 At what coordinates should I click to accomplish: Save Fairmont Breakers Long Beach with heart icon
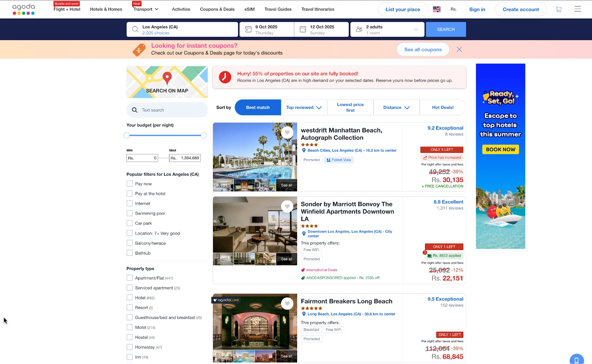click(287, 304)
